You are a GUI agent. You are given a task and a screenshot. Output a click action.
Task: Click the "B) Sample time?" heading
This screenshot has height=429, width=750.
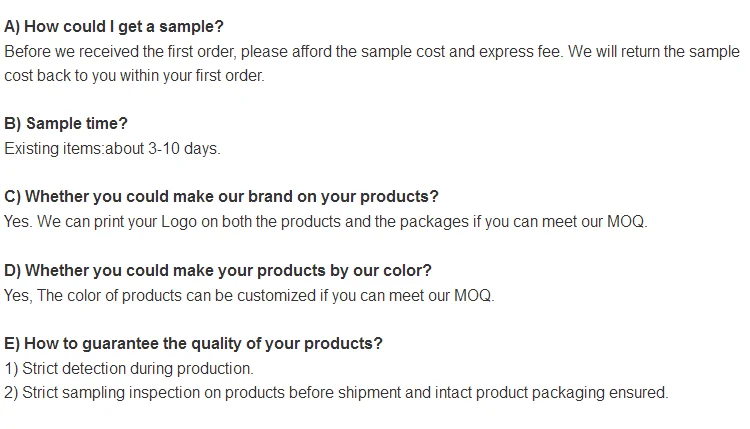pyautogui.click(x=66, y=124)
